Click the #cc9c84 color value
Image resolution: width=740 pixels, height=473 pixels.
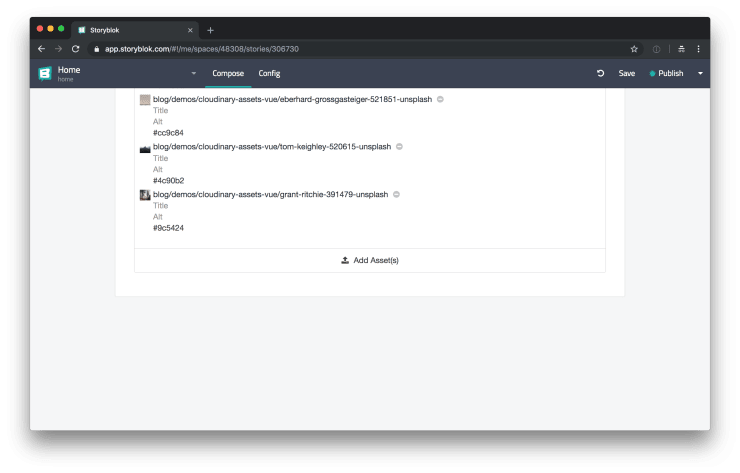click(168, 133)
